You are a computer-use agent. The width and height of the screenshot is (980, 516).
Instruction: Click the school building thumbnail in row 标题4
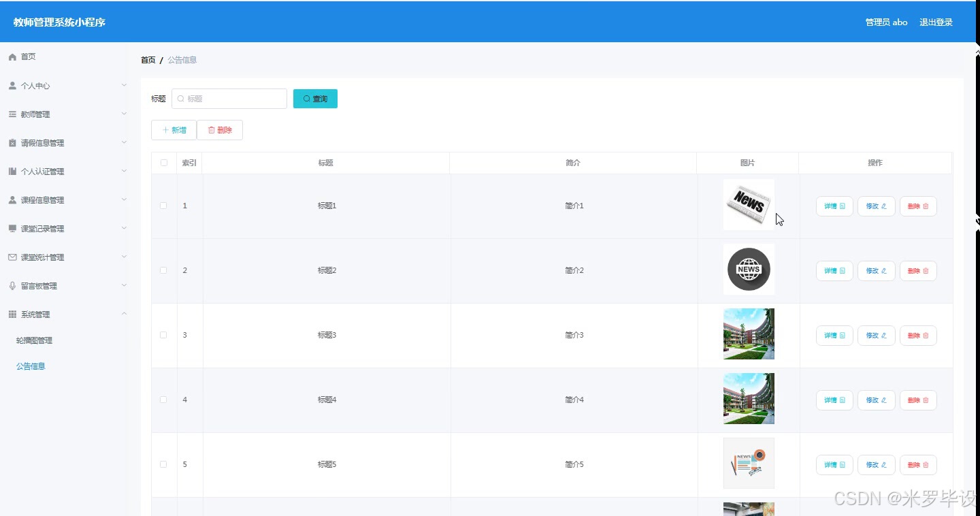pyautogui.click(x=749, y=398)
